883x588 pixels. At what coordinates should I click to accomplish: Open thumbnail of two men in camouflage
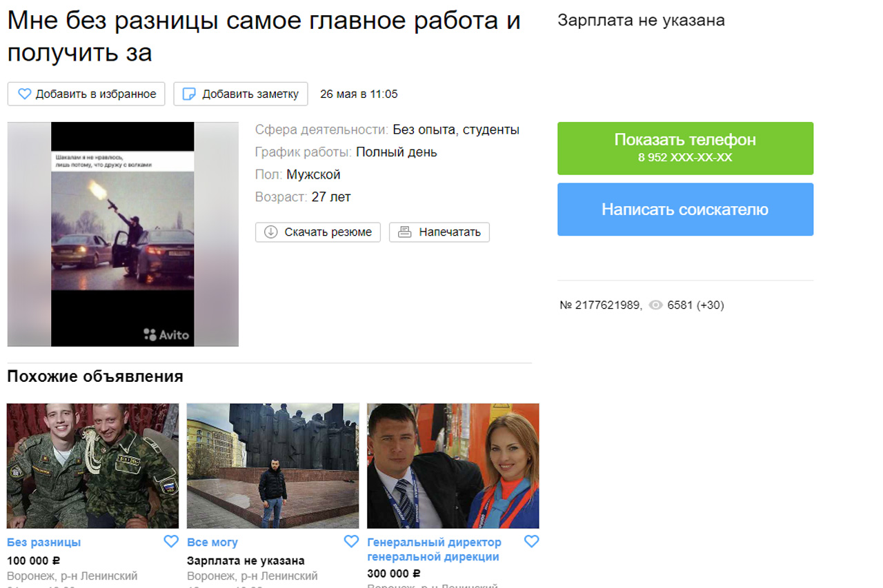pos(92,466)
